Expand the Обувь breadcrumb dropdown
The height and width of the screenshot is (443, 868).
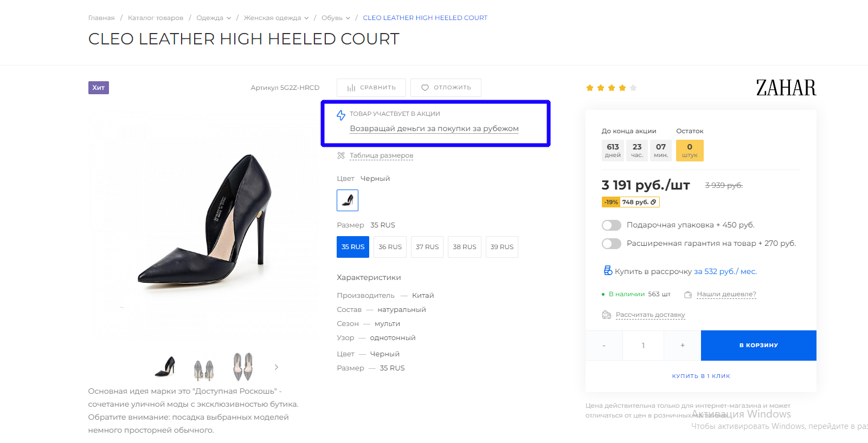348,18
